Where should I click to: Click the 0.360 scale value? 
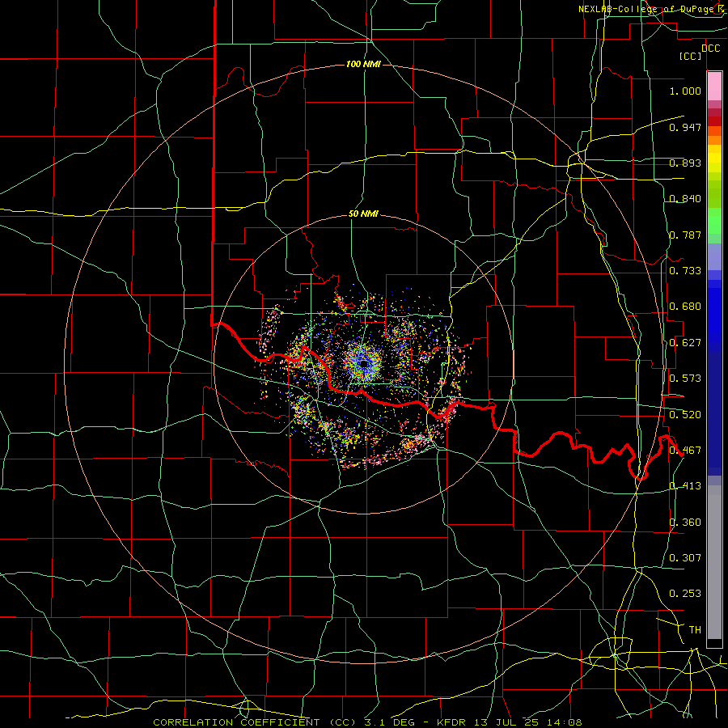(x=685, y=523)
